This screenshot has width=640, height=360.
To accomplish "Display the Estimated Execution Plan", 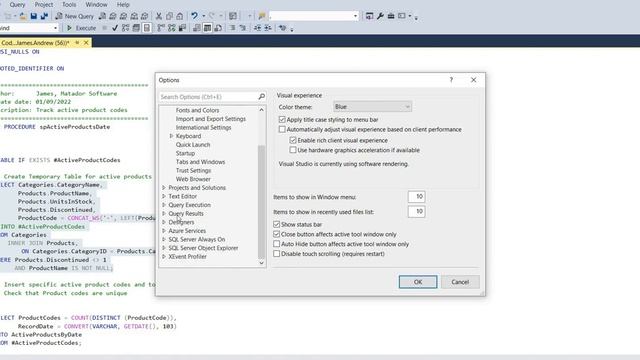I will tap(125, 28).
